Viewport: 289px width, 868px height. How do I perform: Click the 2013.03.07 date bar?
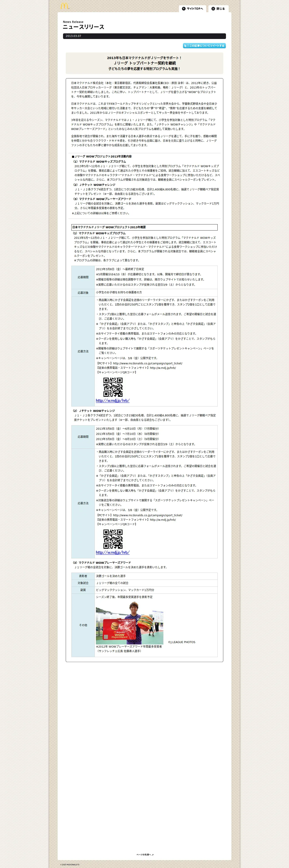(144, 36)
